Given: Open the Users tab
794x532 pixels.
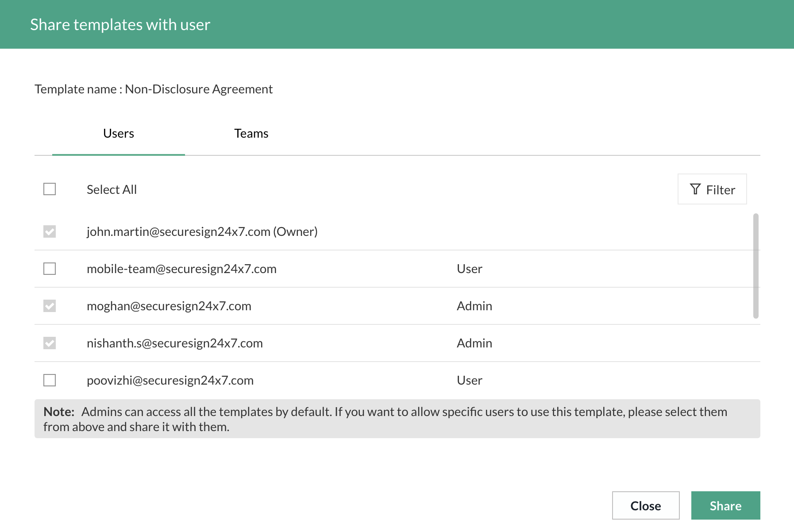Looking at the screenshot, I should (118, 134).
